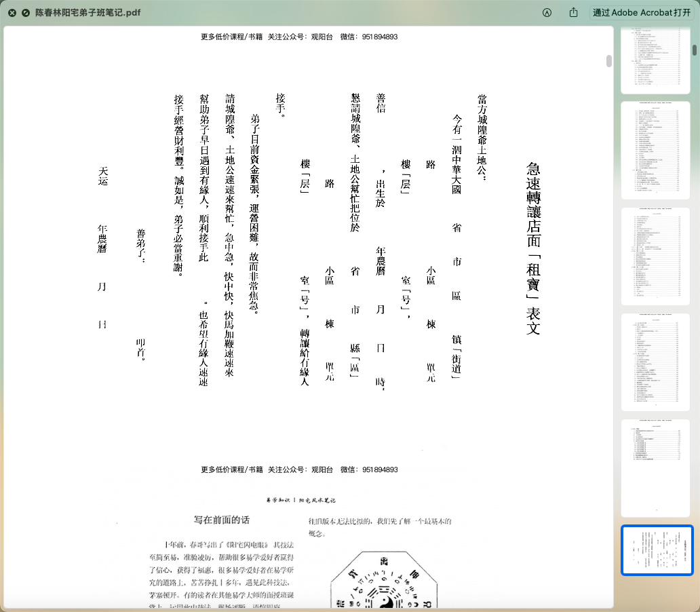This screenshot has height=612, width=700.
Task: Jump to the third visible sidebar thumbnail
Action: (x=656, y=256)
